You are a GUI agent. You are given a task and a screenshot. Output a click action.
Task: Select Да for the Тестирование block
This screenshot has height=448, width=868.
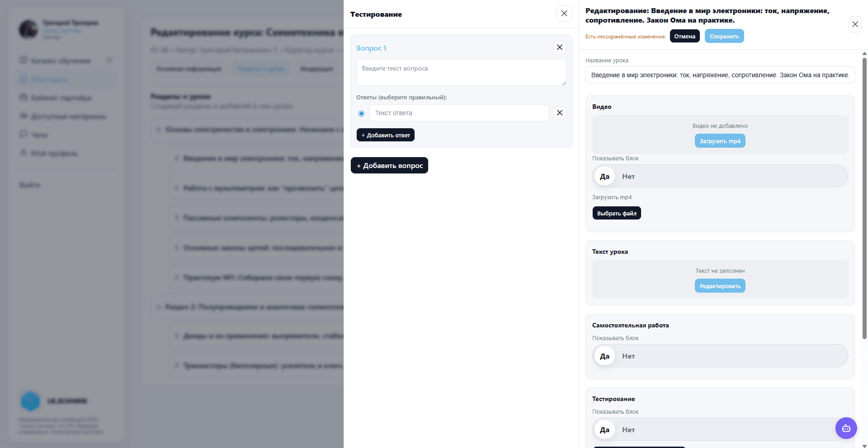point(604,430)
